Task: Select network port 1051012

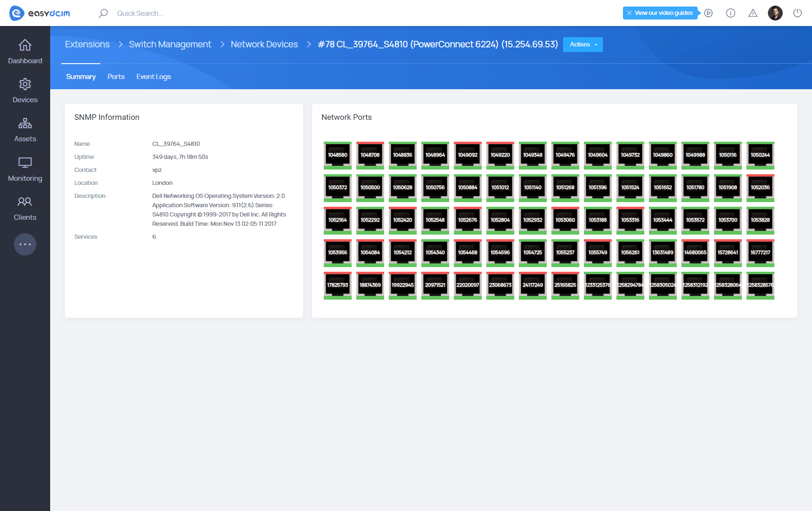Action: pos(500,188)
